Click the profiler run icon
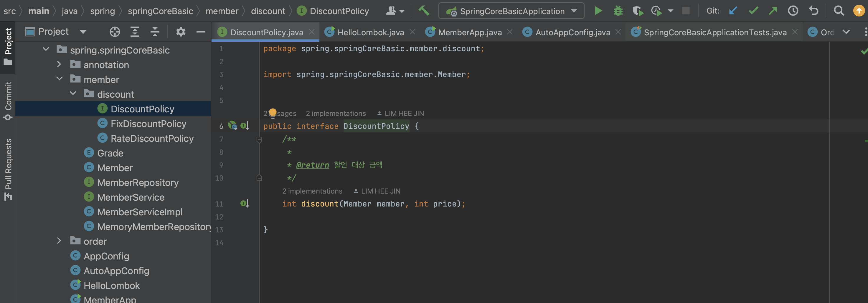Screen dimensions: 868x303 tap(657, 11)
